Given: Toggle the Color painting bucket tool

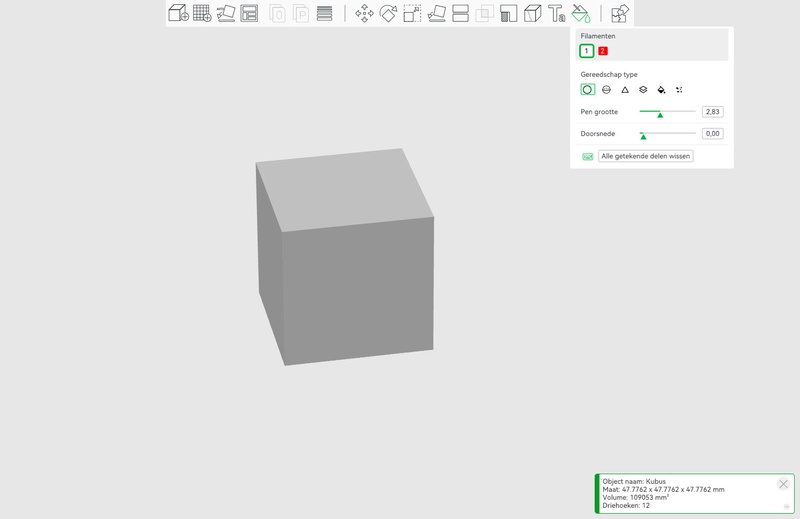Looking at the screenshot, I should (x=581, y=13).
